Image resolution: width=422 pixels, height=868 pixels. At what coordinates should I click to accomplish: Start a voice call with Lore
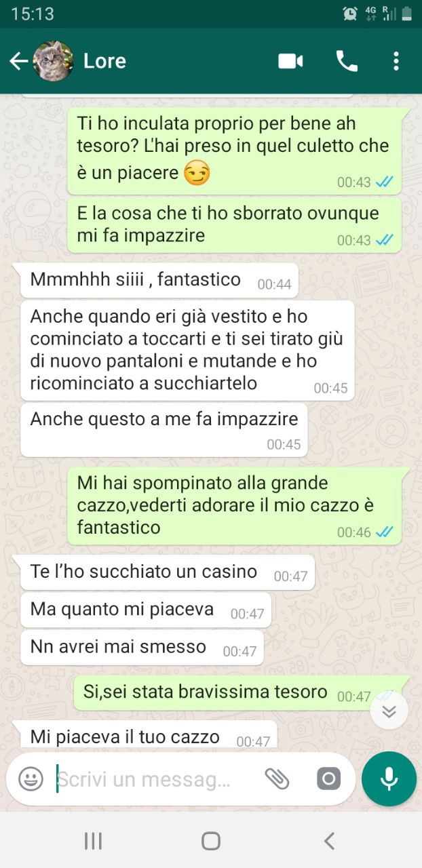347,61
